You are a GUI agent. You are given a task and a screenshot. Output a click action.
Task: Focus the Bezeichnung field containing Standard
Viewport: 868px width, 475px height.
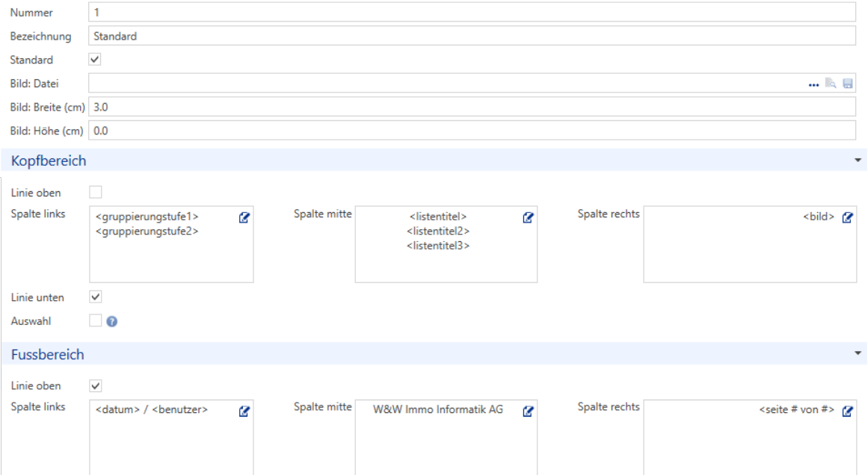(473, 36)
